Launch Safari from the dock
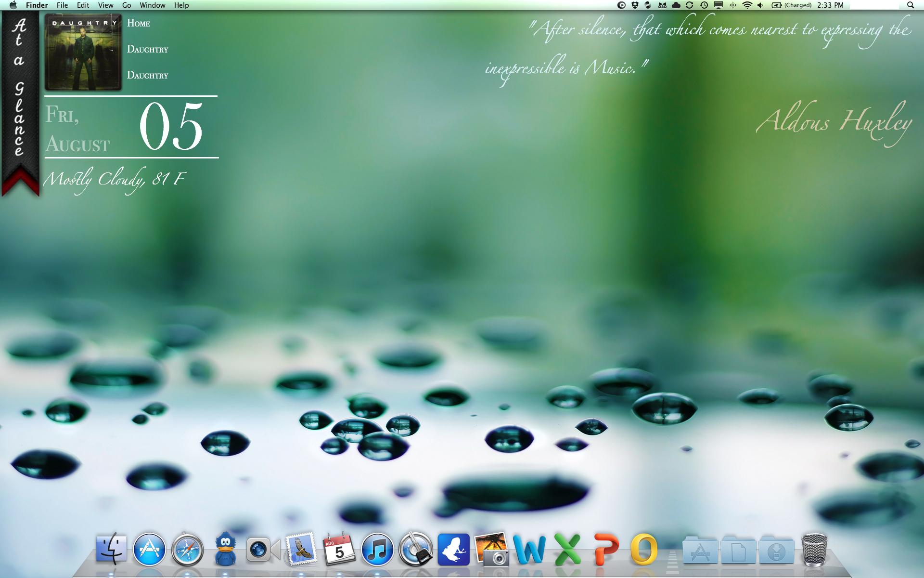 pos(187,550)
